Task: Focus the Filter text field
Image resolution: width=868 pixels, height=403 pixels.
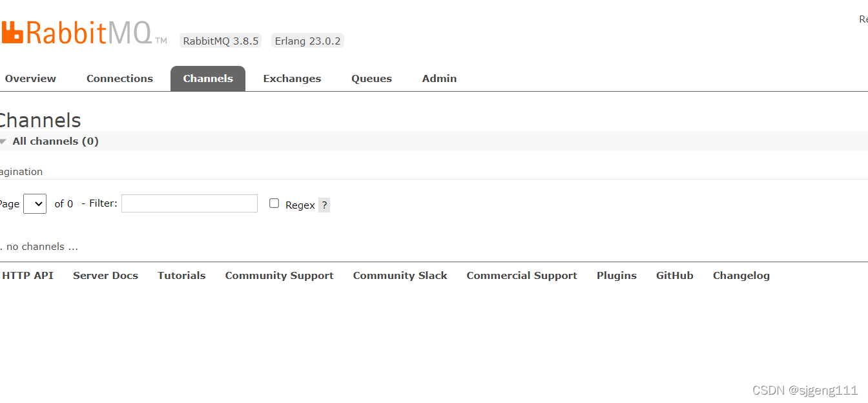Action: (189, 203)
